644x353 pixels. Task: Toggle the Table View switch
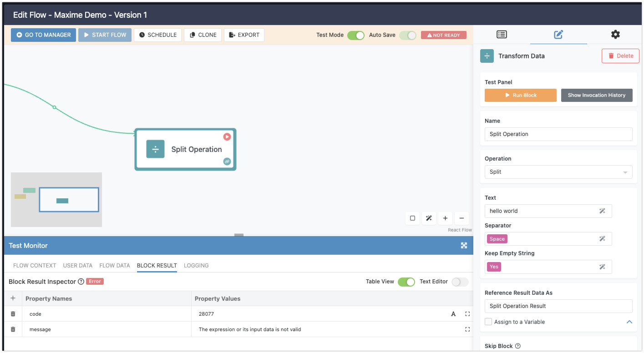tap(406, 282)
